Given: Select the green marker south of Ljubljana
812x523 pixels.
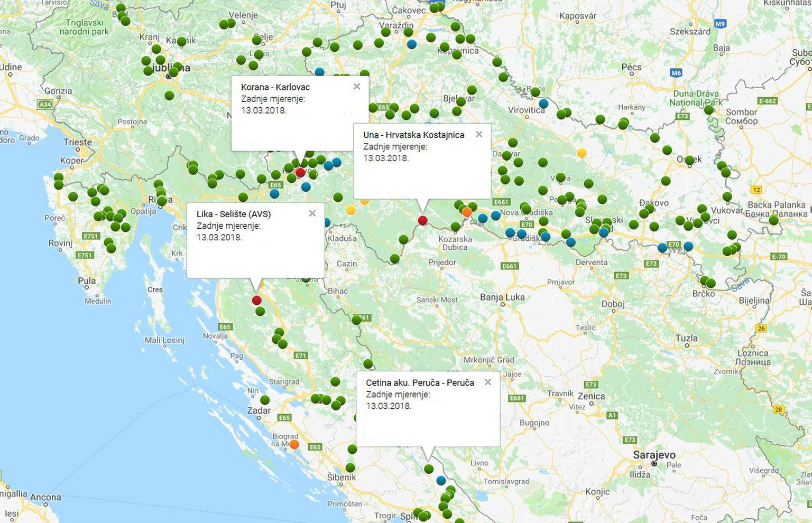Looking at the screenshot, I should point(169,96).
